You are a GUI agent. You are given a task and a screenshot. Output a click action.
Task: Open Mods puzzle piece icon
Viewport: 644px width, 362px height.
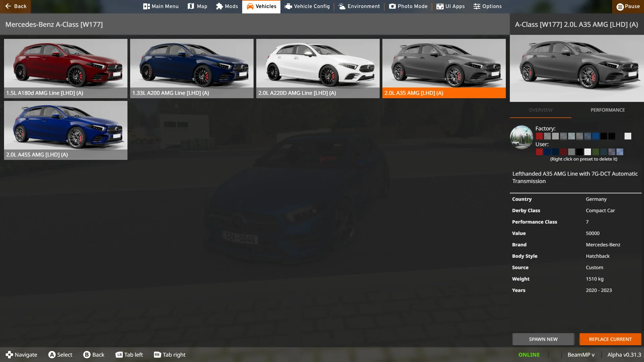click(x=219, y=6)
